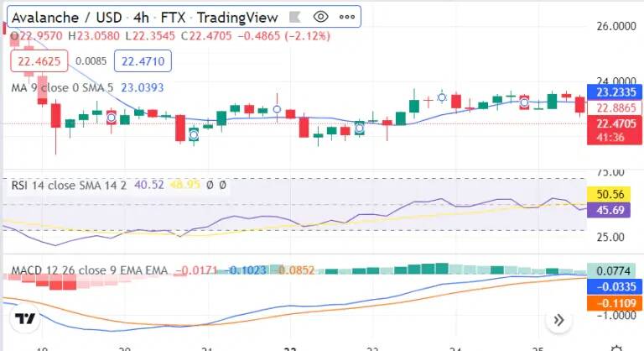Viewport: 644px width, 351px height.
Task: Click the orange -0.1109 signal label
Action: point(614,303)
